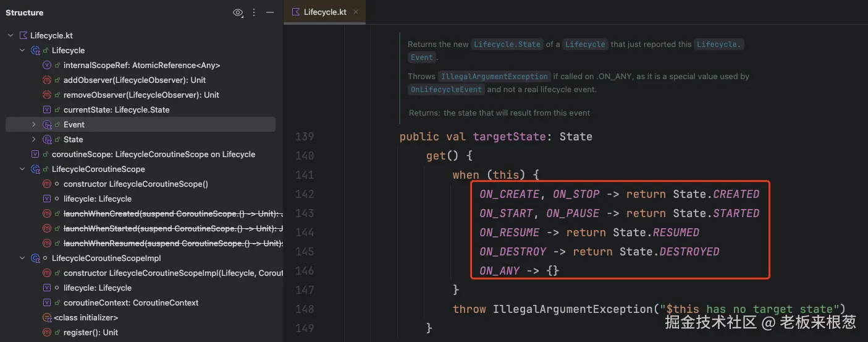The image size is (868, 342).
Task: Select the Structure panel title
Action: 25,12
